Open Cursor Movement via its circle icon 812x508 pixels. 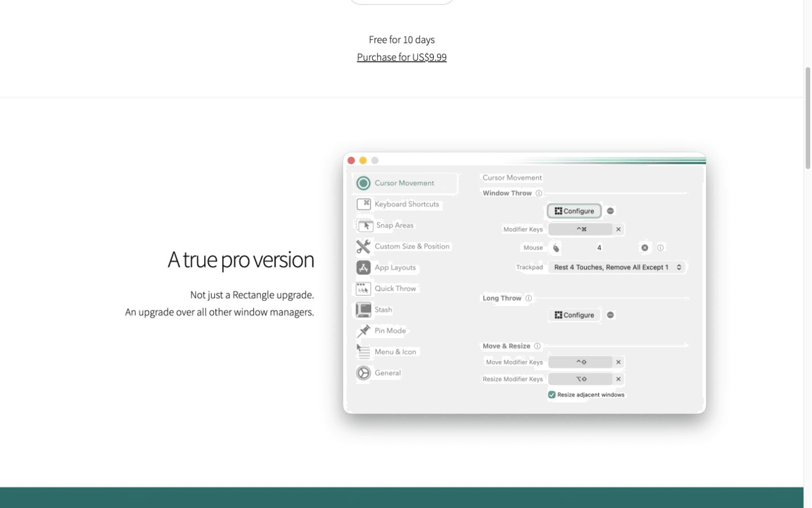pyautogui.click(x=364, y=183)
